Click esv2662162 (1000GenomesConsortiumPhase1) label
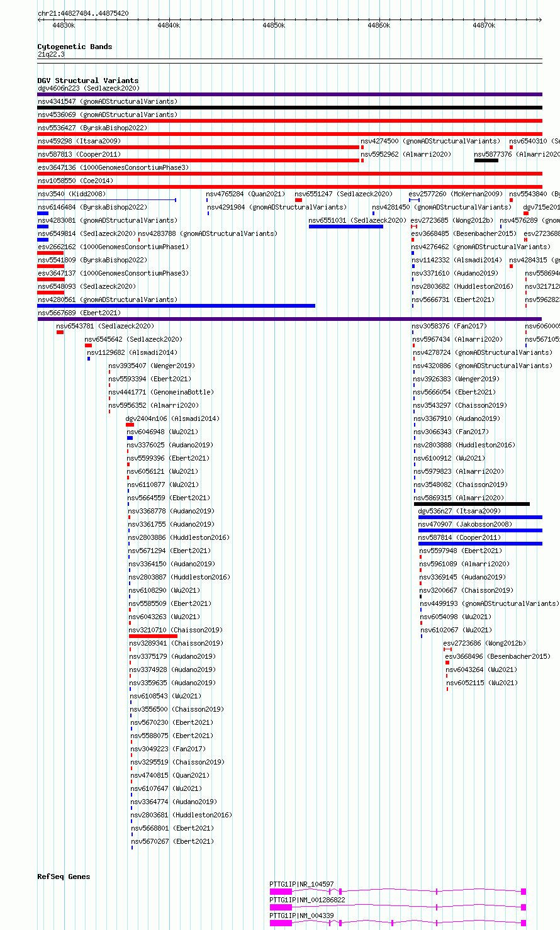The image size is (560, 930). click(x=113, y=247)
